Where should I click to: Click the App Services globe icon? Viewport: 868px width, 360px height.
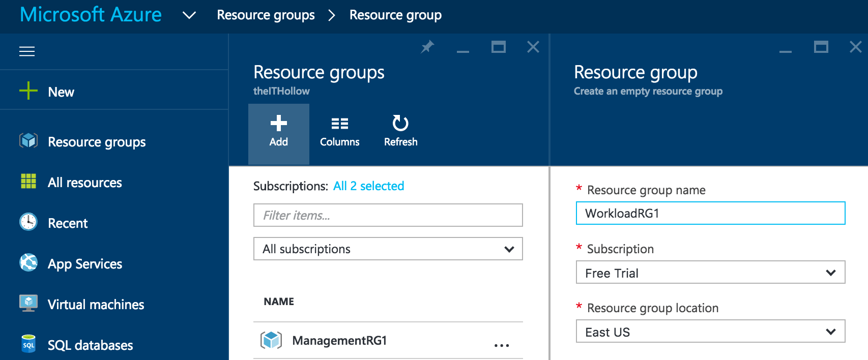pos(28,263)
